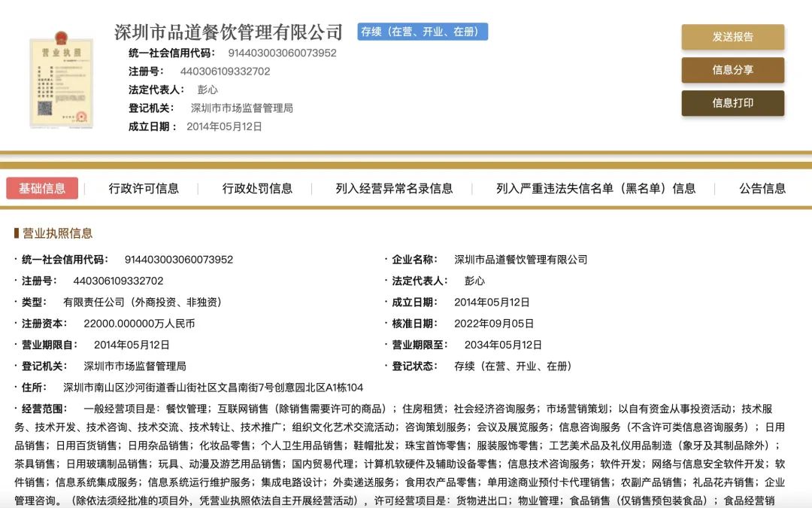Screen dimensions: 812x508
Task: Click 营业期限自 value 2014年05月12日
Action: point(132,345)
